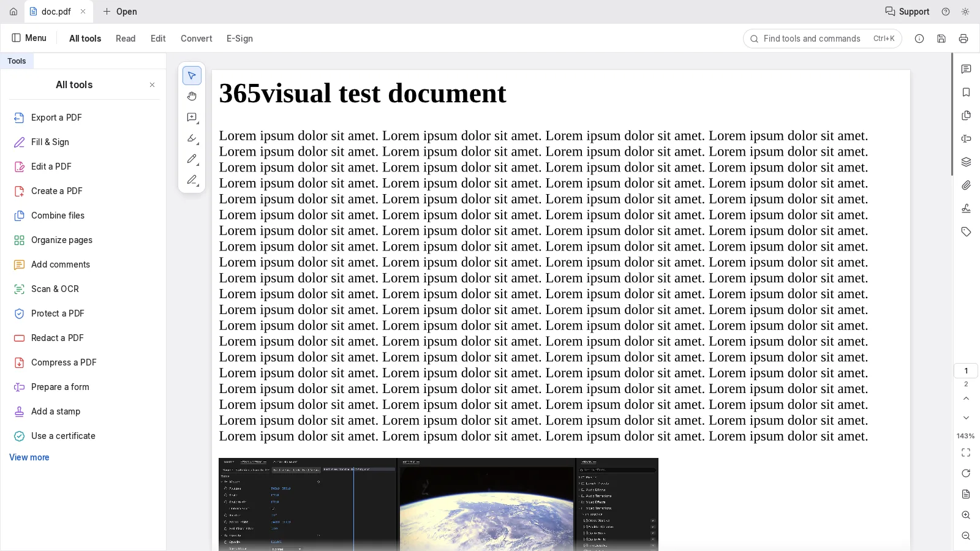The height and width of the screenshot is (551, 980).
Task: Open the E-Sign tab
Action: click(239, 39)
